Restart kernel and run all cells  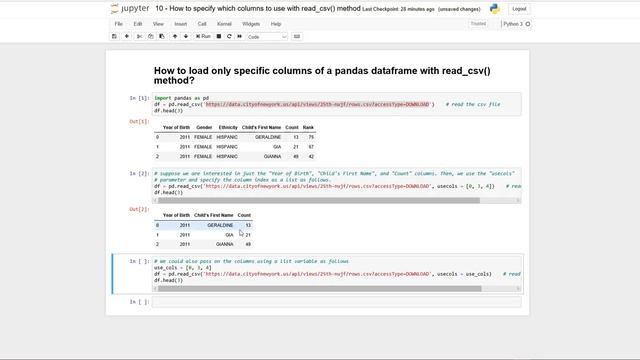point(240,36)
